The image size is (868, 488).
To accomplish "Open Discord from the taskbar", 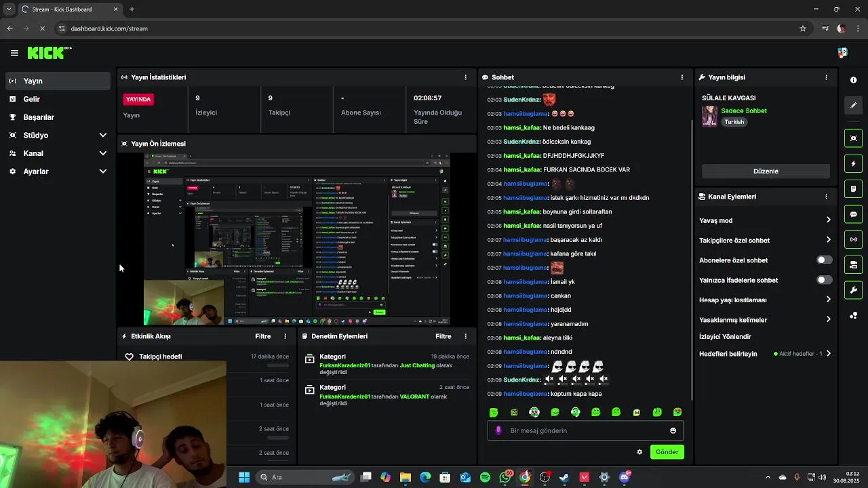I will coord(625,477).
